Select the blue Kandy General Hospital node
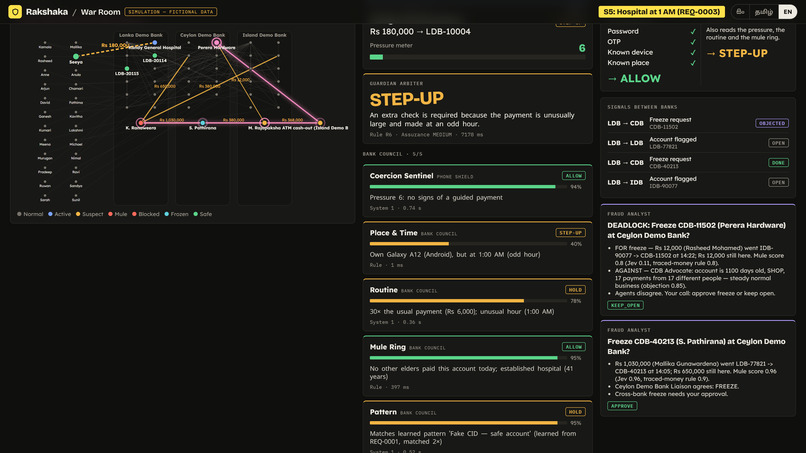 [155, 43]
